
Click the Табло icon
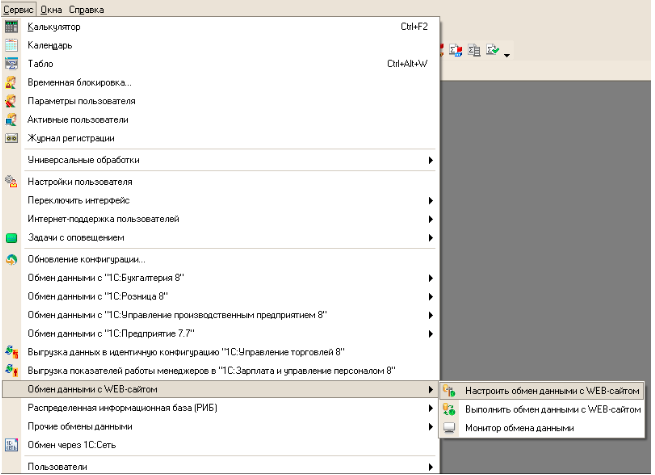click(11, 64)
